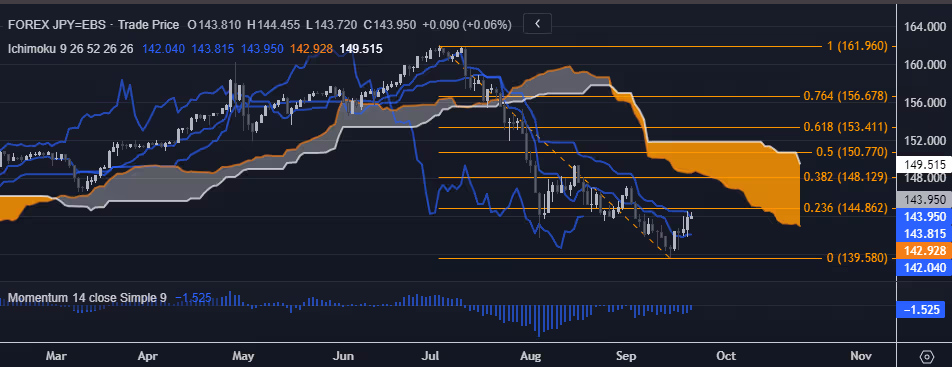Viewport: 952px width, 367px height.
Task: Click the gray 143.950 last price tag
Action: point(923,199)
